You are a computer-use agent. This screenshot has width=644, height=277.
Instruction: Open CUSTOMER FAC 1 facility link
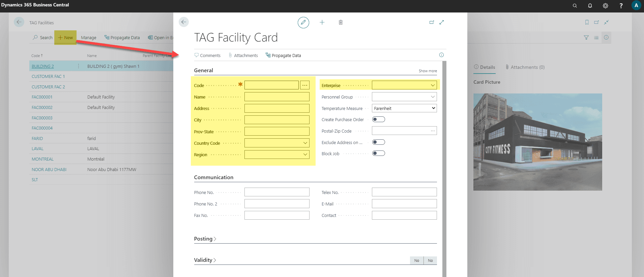(x=48, y=77)
